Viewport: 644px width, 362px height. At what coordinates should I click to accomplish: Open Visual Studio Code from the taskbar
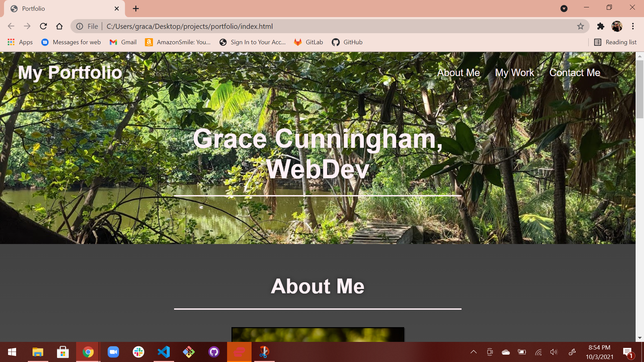(164, 352)
